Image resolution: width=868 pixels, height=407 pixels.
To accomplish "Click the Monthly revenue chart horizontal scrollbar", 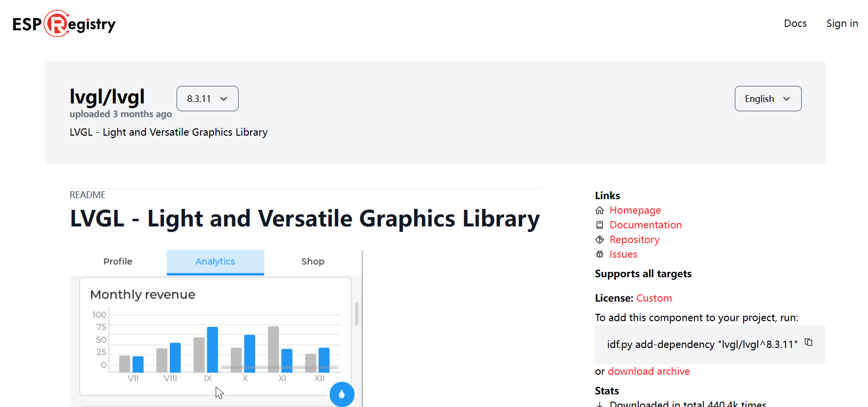I will point(279,367).
